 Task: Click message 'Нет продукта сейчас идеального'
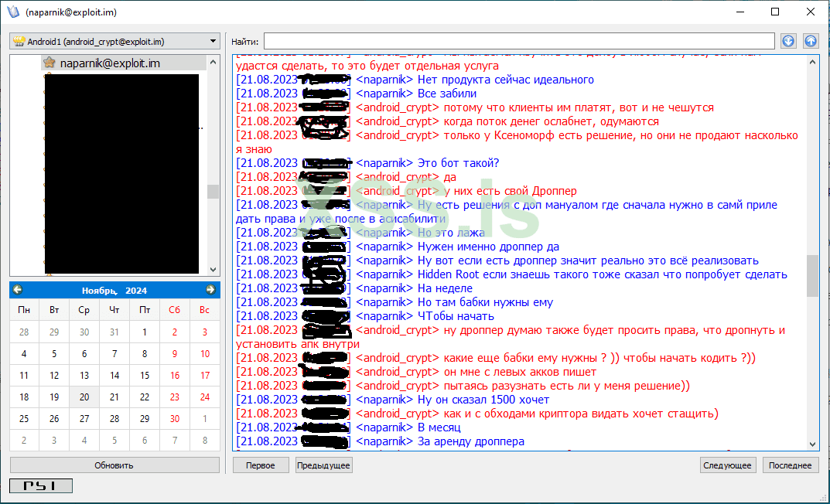[506, 80]
